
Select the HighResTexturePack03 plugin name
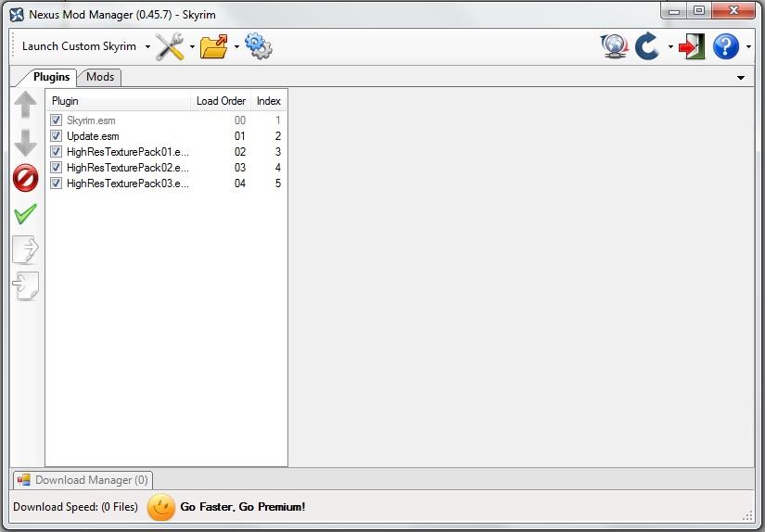coord(128,184)
